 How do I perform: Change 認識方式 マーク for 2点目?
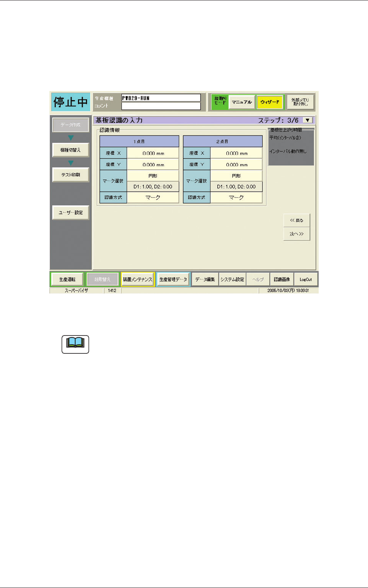237,197
